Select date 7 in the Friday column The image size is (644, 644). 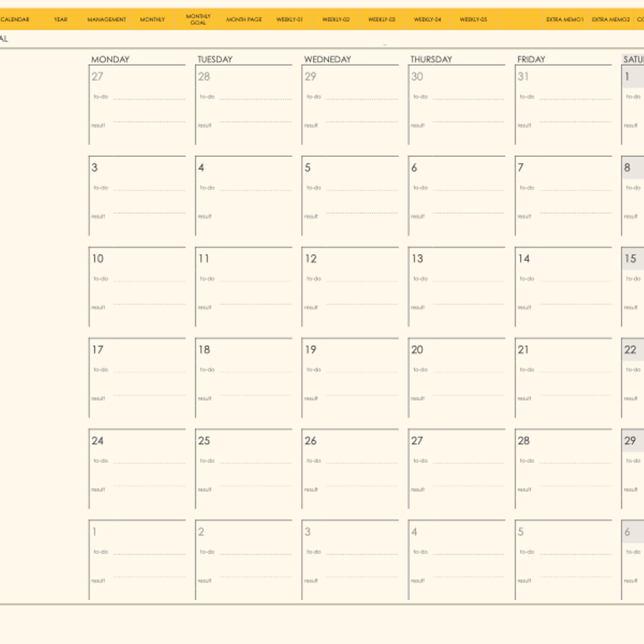(521, 167)
